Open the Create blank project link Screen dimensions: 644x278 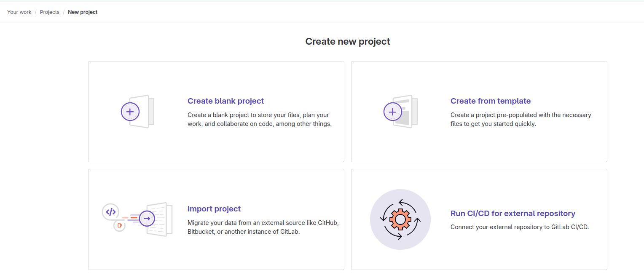tap(225, 101)
